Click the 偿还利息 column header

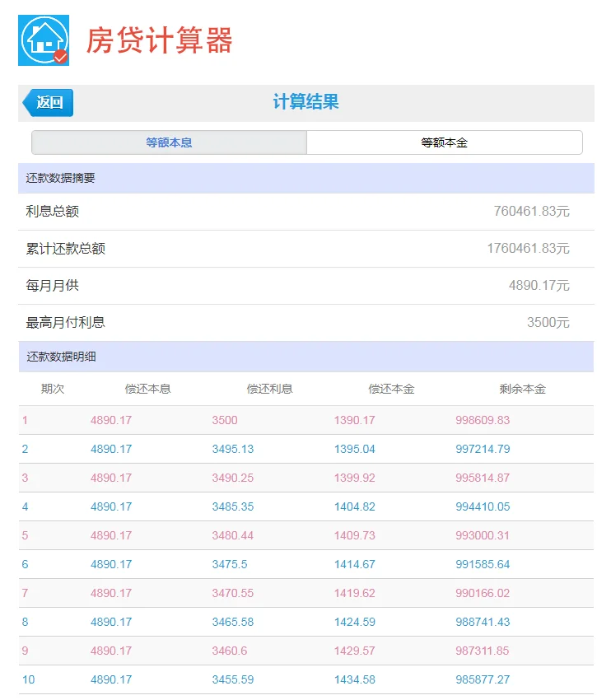(x=270, y=389)
